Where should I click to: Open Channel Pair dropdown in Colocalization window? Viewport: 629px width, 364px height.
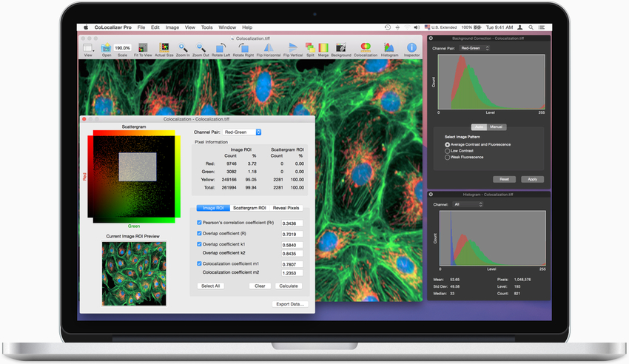[243, 132]
